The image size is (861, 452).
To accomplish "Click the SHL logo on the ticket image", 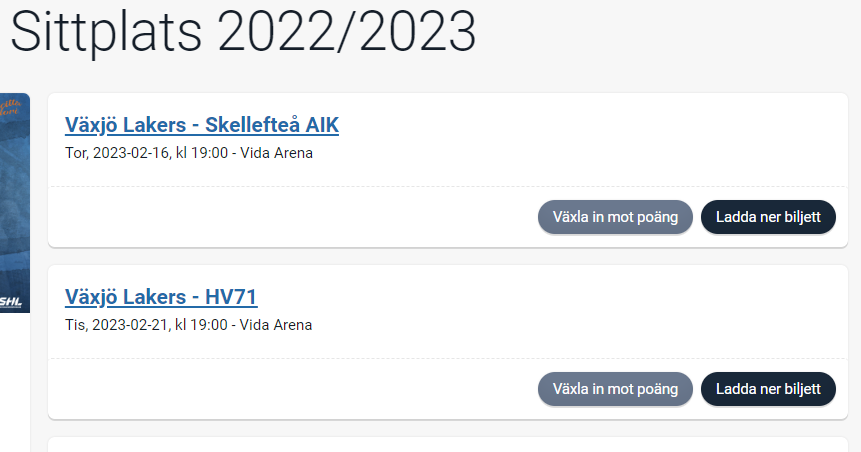I will [10, 302].
